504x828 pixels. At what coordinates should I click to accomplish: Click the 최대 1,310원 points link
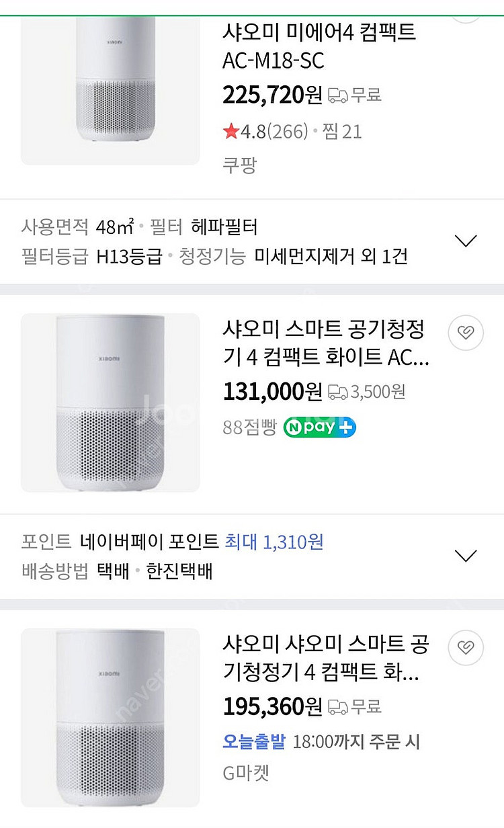pyautogui.click(x=274, y=542)
